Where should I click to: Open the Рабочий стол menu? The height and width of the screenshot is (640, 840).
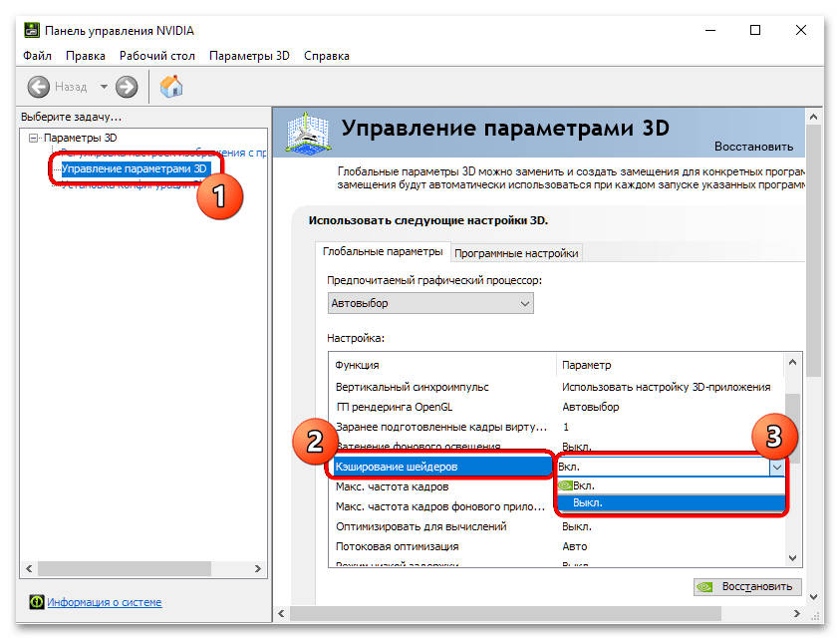157,56
